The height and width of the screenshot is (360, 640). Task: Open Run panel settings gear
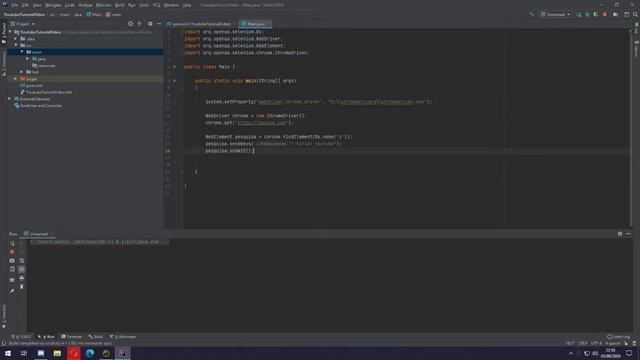click(620, 234)
